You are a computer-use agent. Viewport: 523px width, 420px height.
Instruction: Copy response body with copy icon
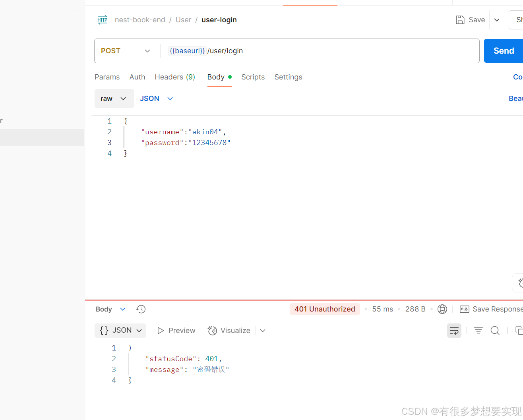pos(519,331)
